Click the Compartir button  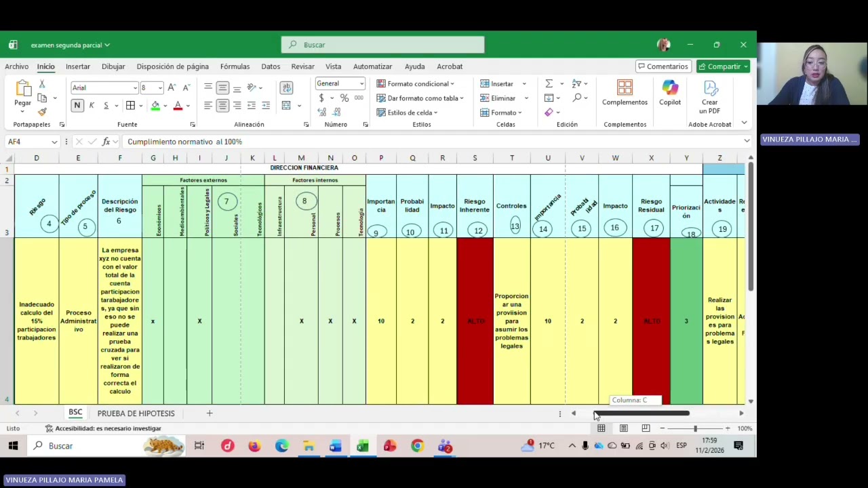[722, 66]
